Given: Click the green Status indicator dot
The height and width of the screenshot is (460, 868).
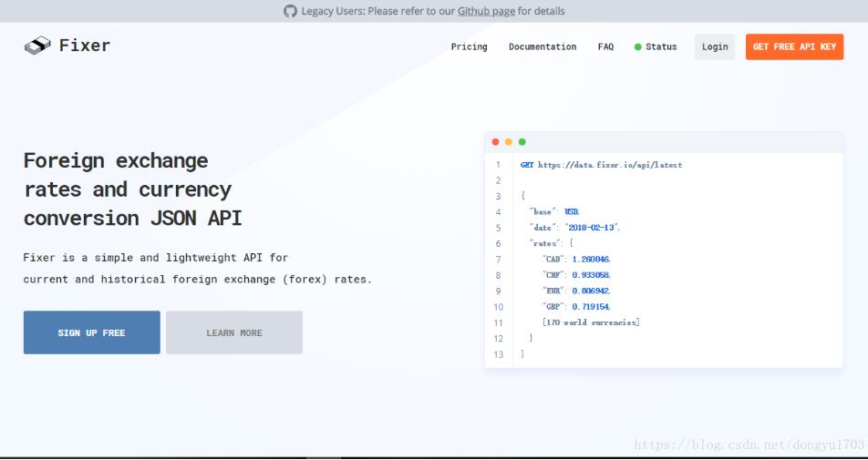Looking at the screenshot, I should coord(638,47).
